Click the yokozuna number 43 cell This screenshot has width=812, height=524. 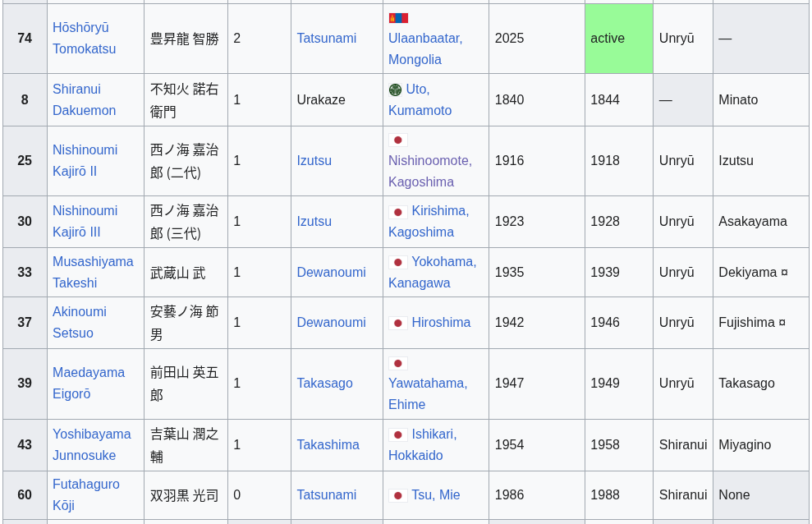click(x=25, y=444)
